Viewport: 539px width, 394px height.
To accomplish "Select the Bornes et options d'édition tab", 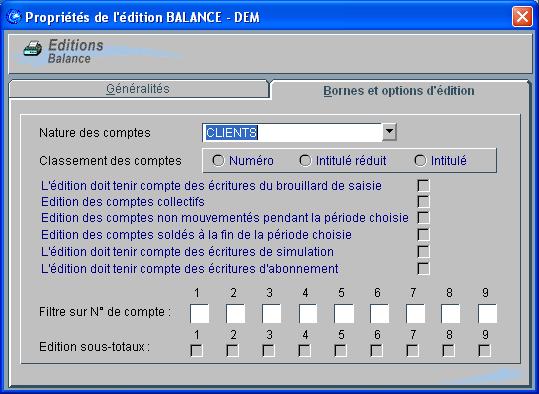I will point(399,91).
